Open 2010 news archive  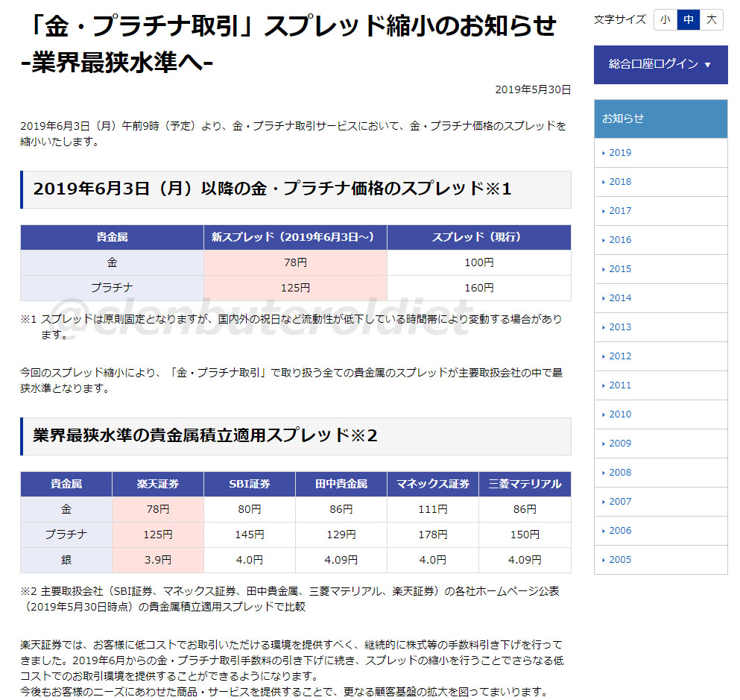point(660,414)
